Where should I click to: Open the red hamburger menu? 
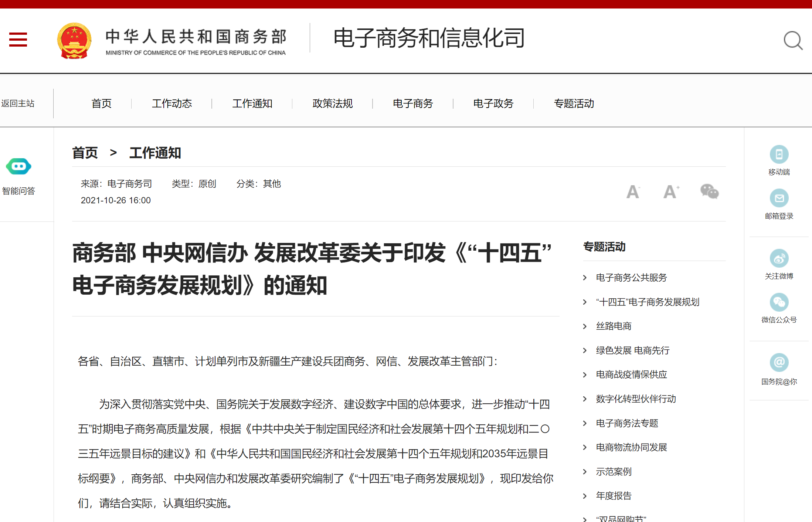(18, 40)
